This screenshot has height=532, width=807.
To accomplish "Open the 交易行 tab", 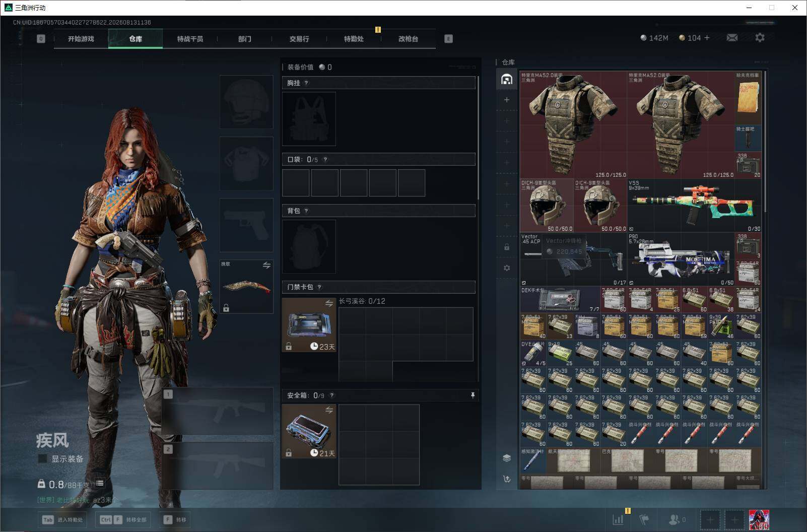I will (x=299, y=39).
